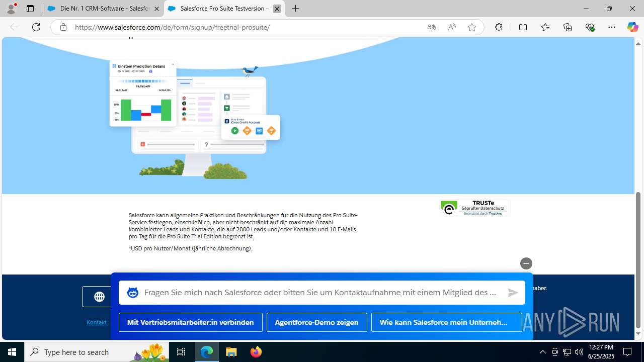Open the browser profile icon
The image size is (644, 362).
(11, 9)
